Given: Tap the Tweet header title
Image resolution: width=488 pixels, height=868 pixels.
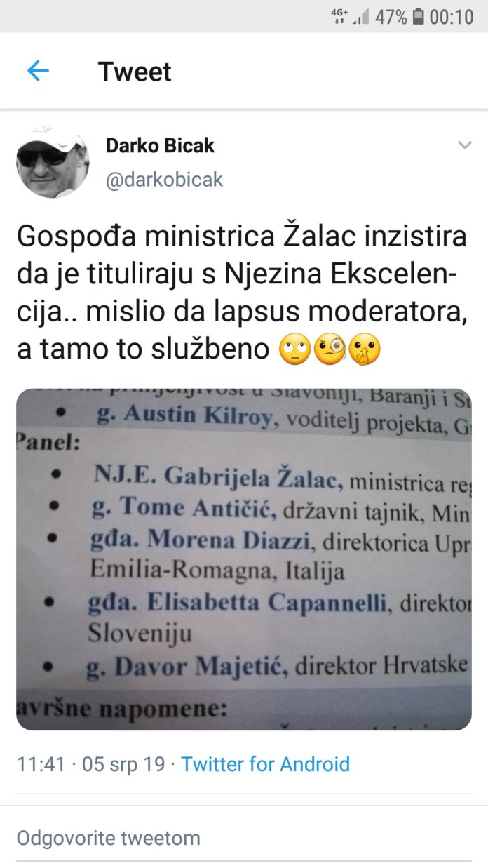Looking at the screenshot, I should 135,72.
